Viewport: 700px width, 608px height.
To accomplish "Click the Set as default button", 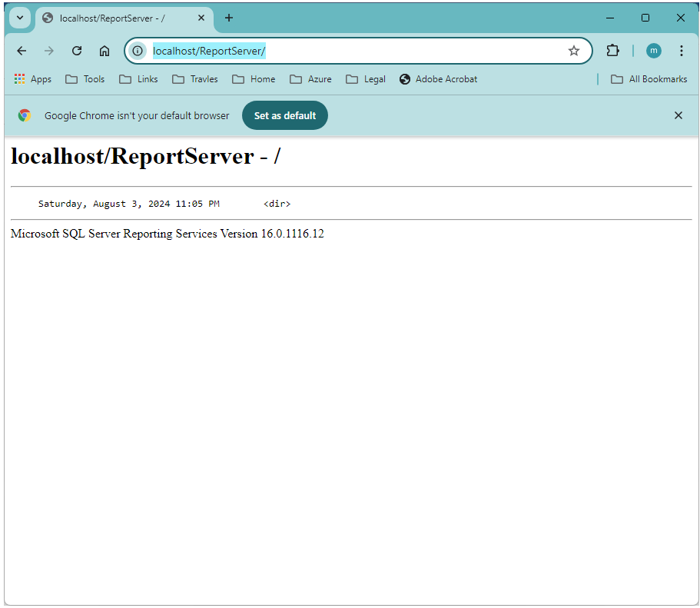I will click(x=285, y=115).
